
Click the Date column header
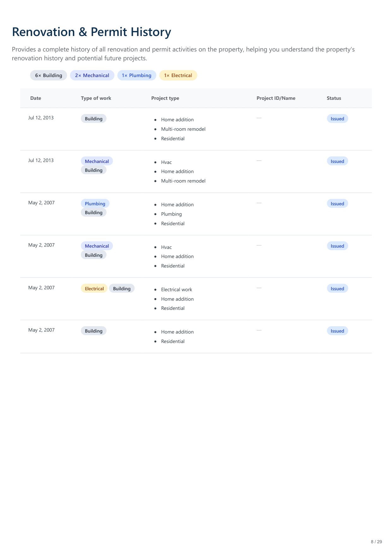36,98
